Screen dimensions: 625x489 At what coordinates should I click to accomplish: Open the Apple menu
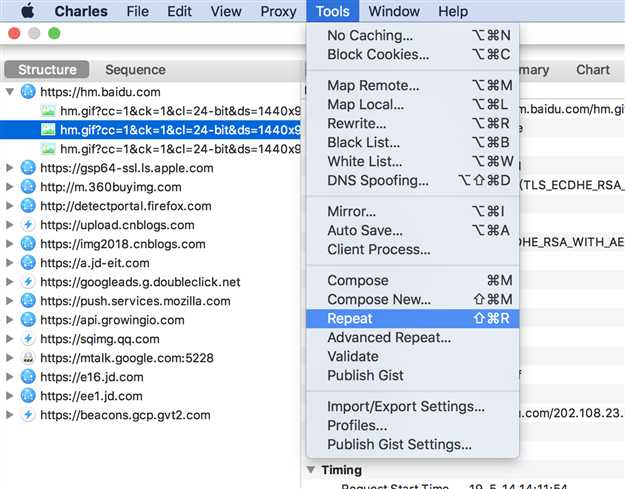(28, 11)
